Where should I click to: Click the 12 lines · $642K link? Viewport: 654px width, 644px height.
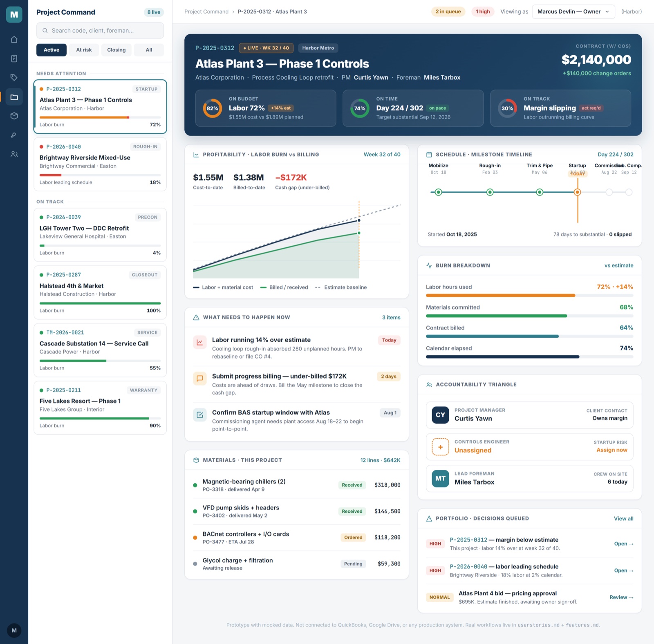click(x=380, y=460)
